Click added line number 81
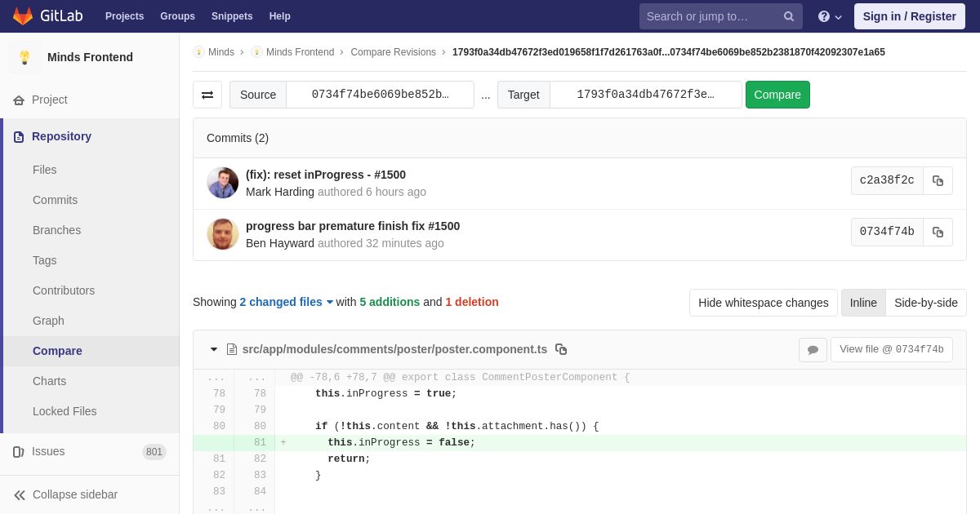Image resolution: width=980 pixels, height=514 pixels. (x=260, y=442)
